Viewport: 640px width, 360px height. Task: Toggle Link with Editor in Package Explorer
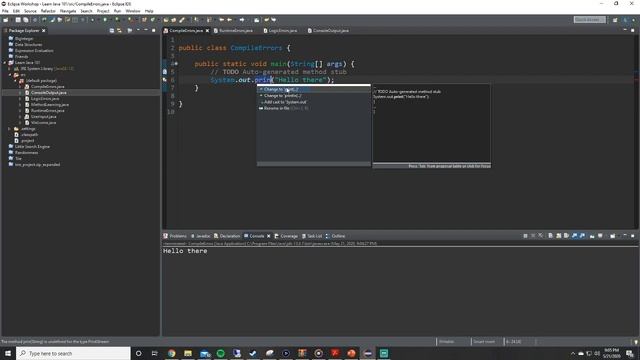click(120, 31)
